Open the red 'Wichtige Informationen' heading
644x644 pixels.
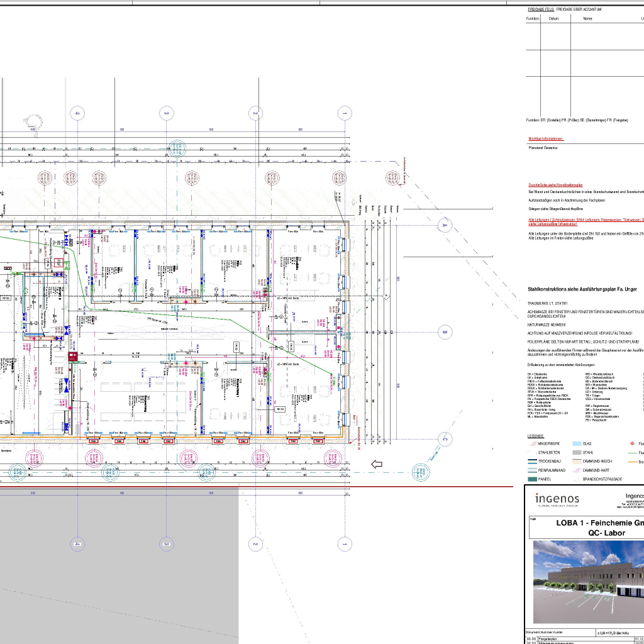point(546,138)
